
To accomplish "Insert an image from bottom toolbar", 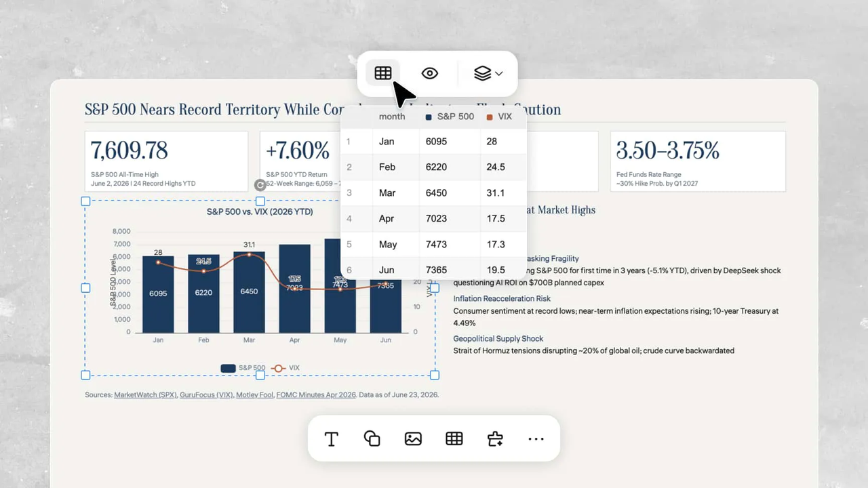I will click(x=413, y=439).
